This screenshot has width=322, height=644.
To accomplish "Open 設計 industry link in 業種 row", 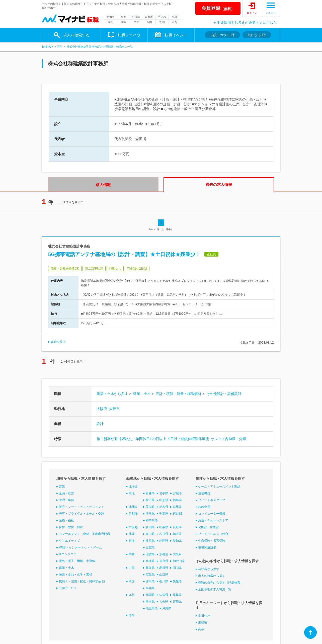I will 100,424.
